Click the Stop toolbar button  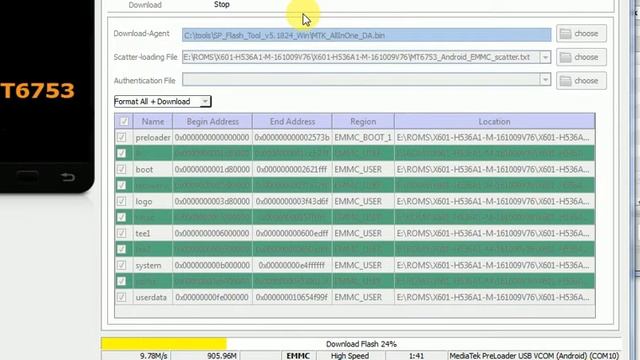pyautogui.click(x=222, y=4)
